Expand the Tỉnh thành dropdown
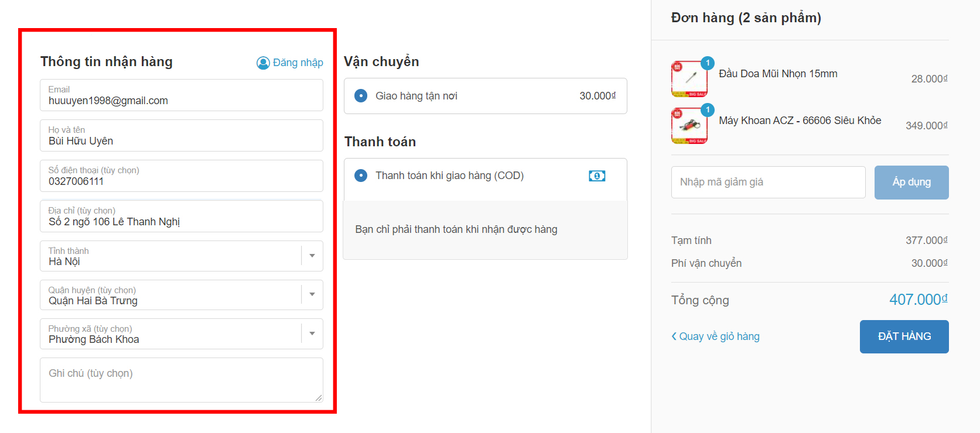Image resolution: width=980 pixels, height=433 pixels. pyautogui.click(x=312, y=256)
